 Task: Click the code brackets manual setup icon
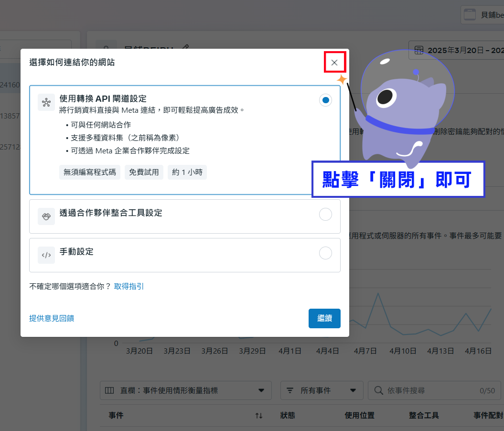pos(46,255)
